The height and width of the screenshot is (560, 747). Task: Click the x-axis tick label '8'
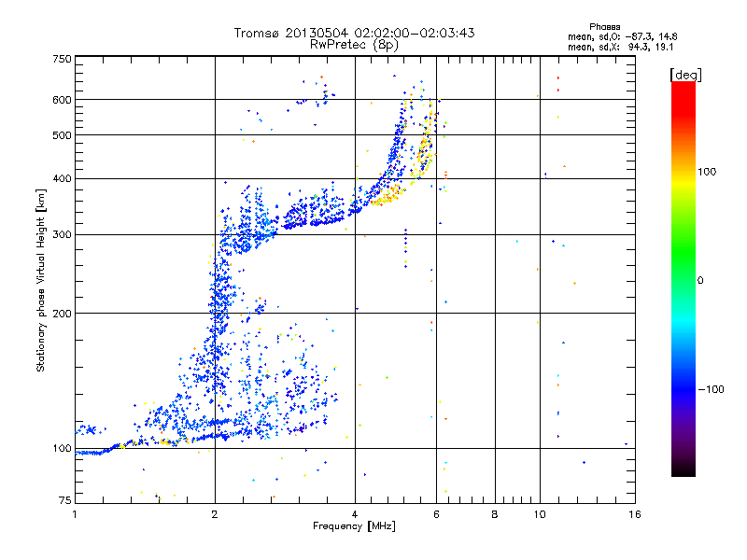(x=495, y=514)
